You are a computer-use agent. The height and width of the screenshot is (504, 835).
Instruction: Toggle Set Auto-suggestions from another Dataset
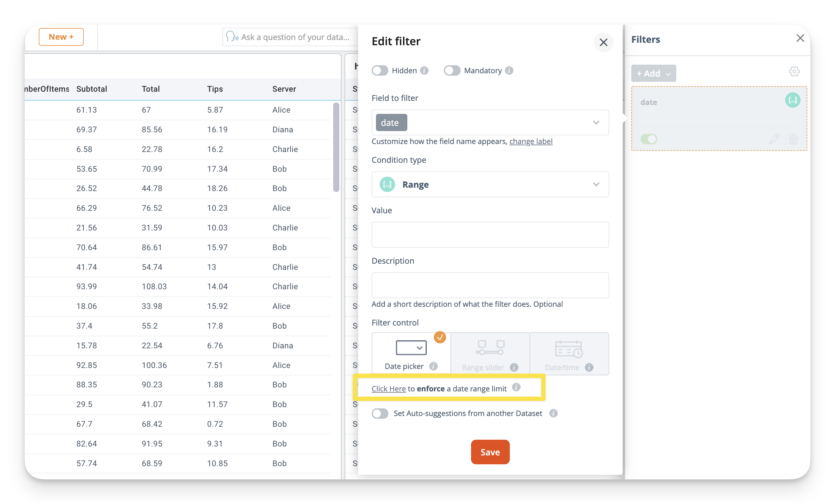[380, 413]
